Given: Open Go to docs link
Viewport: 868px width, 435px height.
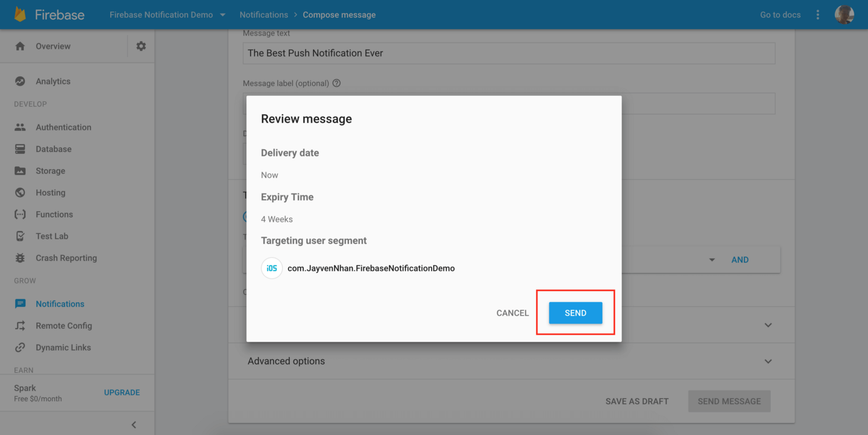Looking at the screenshot, I should (x=780, y=15).
